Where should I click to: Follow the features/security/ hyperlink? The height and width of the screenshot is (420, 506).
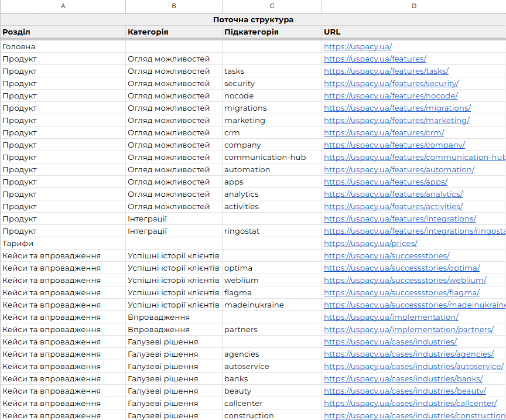[391, 83]
